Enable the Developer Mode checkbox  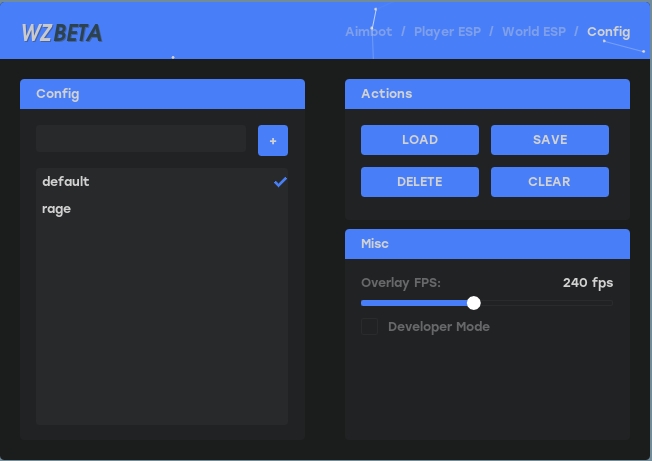[x=370, y=327]
